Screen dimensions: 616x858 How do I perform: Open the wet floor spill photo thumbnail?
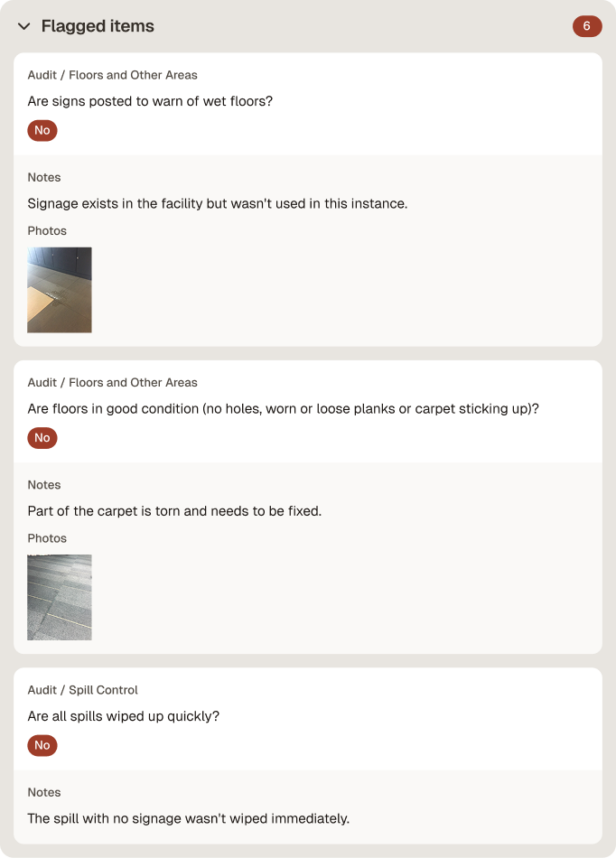click(60, 290)
